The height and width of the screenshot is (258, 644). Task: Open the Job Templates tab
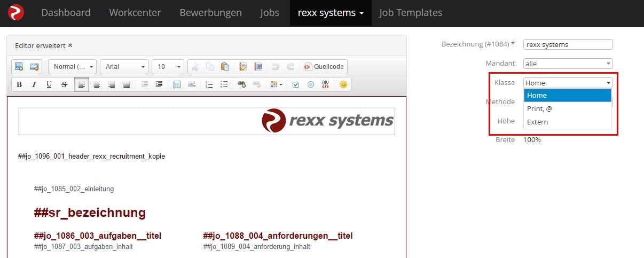click(x=411, y=13)
